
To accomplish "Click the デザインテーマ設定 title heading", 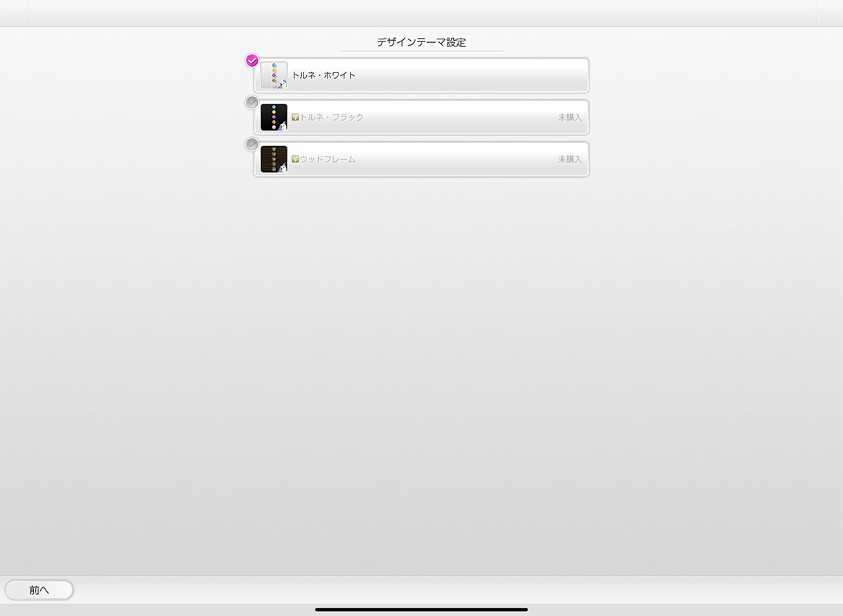I will tap(421, 42).
